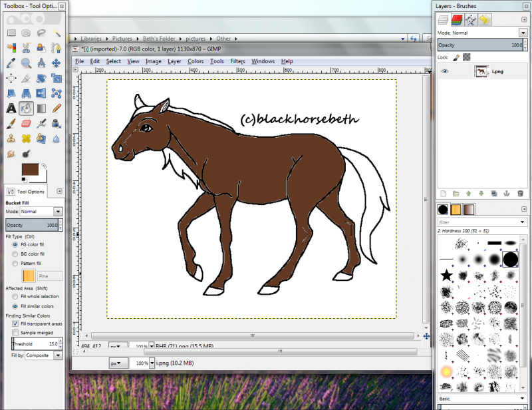This screenshot has width=532, height=410.
Task: Navigate to Libraries in Explorer breadcrumb
Action: tap(91, 39)
